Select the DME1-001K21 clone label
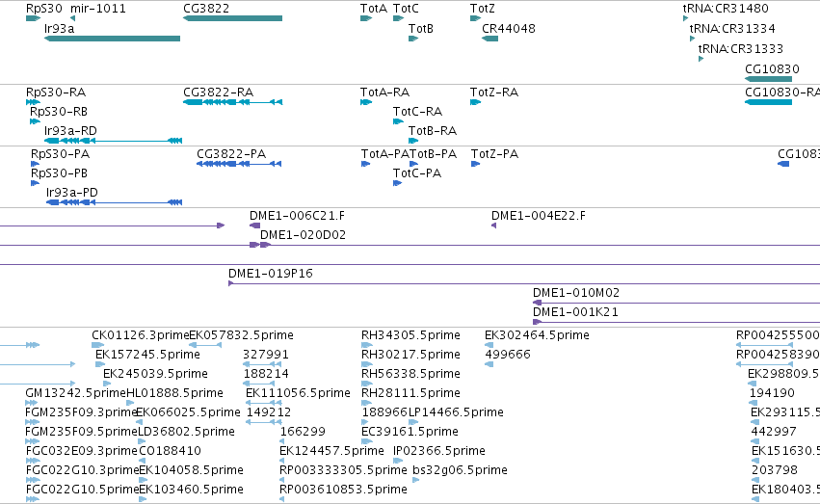The width and height of the screenshot is (820, 504). tap(575, 312)
